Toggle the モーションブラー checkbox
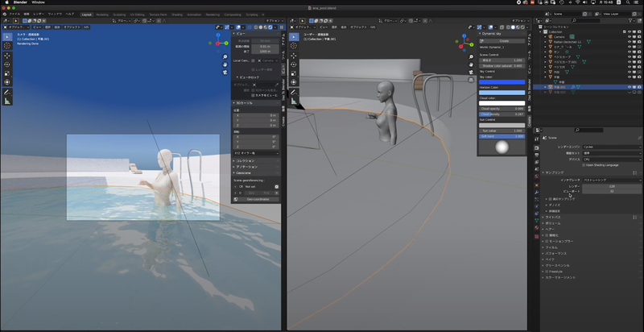 click(547, 241)
